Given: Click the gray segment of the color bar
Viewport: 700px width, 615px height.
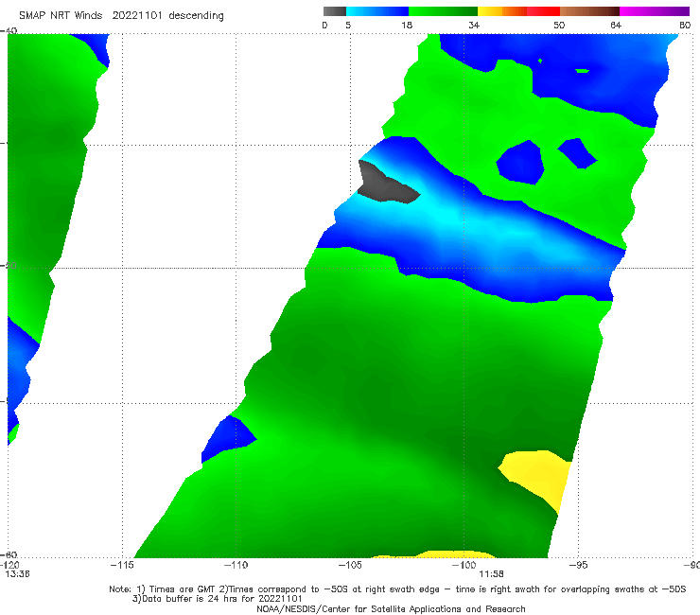Looking at the screenshot, I should tap(334, 11).
